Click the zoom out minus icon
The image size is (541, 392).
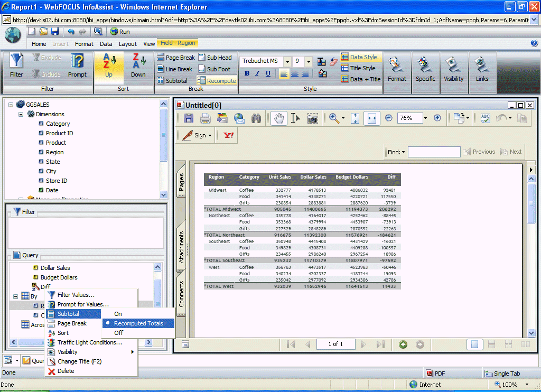click(x=388, y=118)
